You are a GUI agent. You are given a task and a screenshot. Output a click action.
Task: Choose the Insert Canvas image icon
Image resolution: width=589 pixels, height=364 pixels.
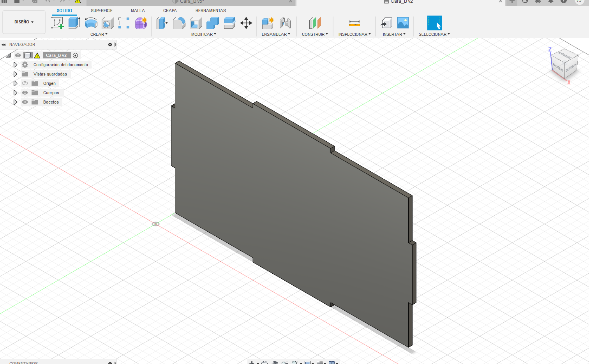[403, 23]
